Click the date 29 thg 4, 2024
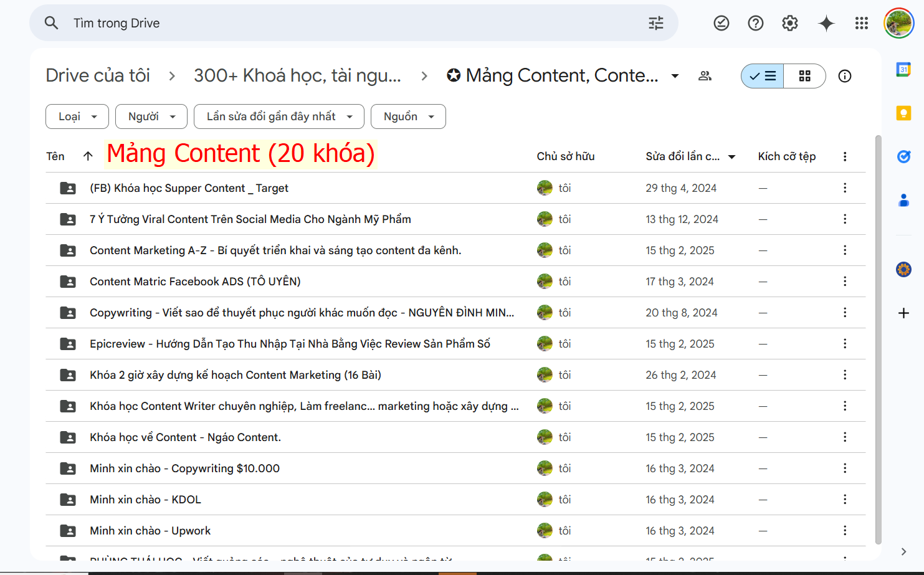 (x=681, y=188)
